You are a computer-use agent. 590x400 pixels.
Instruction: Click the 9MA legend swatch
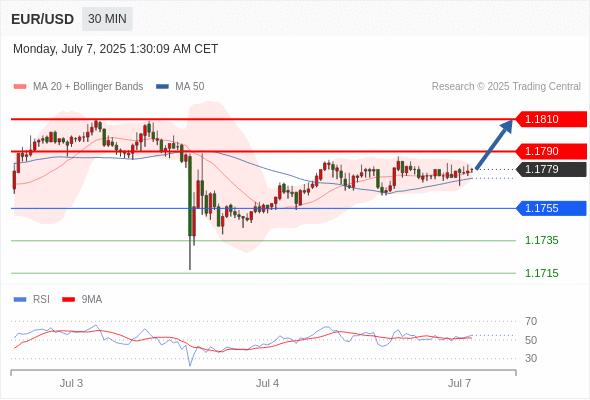68,300
